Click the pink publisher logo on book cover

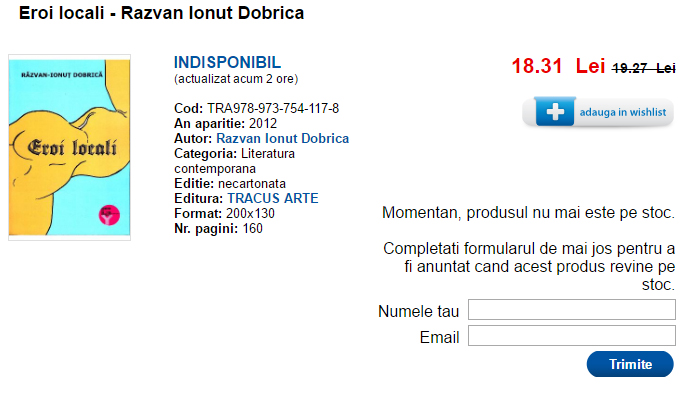click(105, 212)
